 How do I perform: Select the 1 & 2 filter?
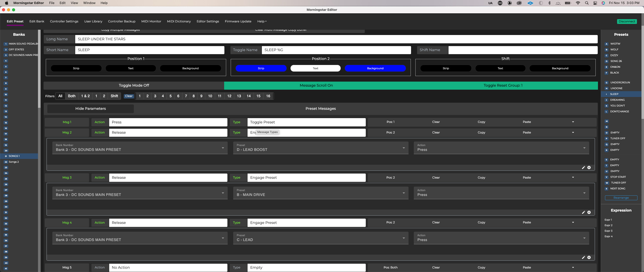(x=85, y=96)
